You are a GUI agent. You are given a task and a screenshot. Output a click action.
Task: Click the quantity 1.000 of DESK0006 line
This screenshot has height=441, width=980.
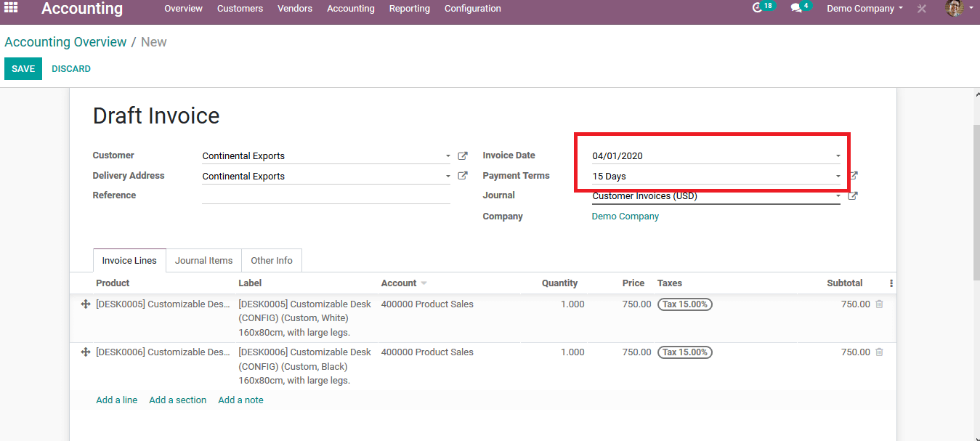coord(572,352)
